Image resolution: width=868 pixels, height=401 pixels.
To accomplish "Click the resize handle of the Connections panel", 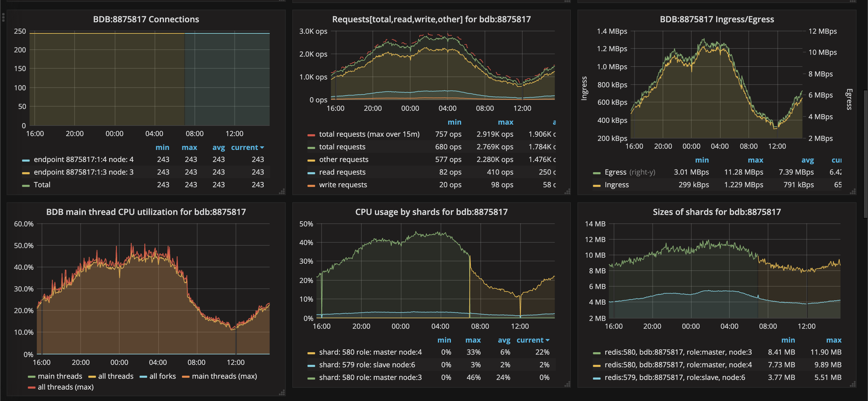I will point(282,191).
